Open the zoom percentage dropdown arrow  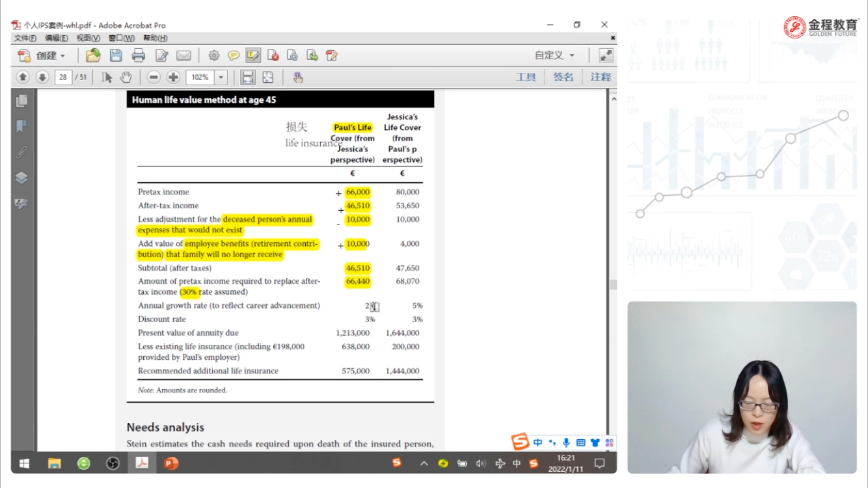click(221, 77)
